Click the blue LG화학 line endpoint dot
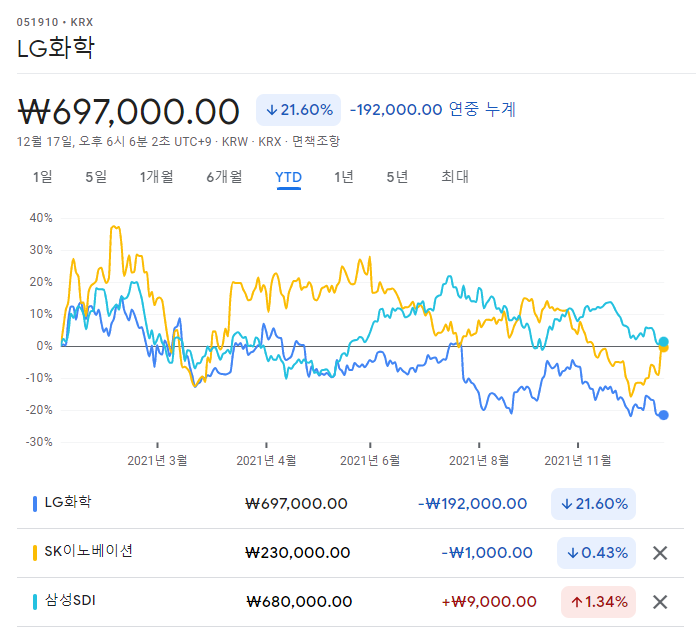 coord(663,415)
